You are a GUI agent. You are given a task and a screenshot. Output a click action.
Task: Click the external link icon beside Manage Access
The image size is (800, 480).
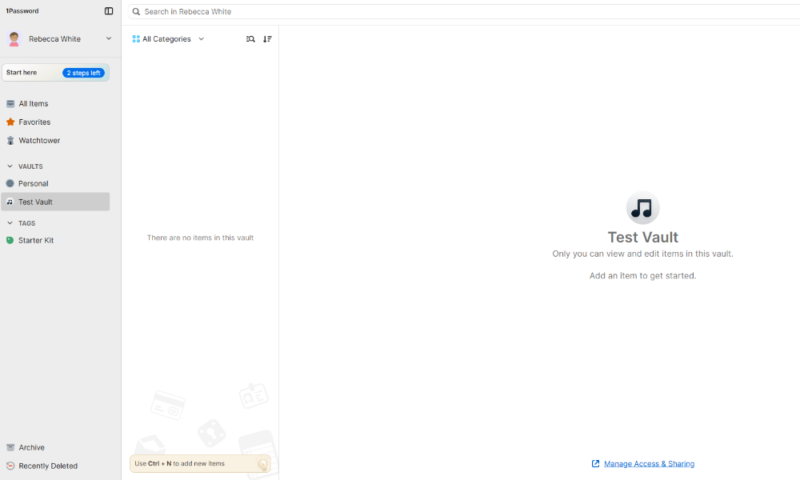(595, 464)
